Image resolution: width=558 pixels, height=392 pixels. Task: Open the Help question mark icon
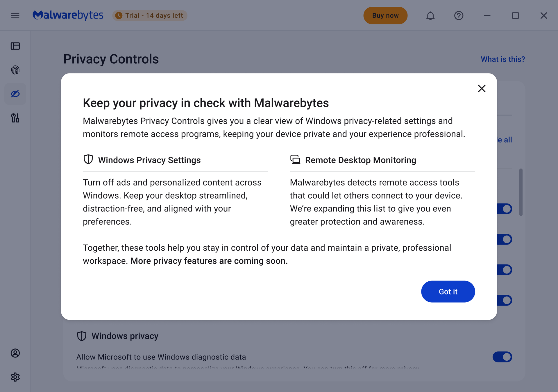click(x=458, y=15)
